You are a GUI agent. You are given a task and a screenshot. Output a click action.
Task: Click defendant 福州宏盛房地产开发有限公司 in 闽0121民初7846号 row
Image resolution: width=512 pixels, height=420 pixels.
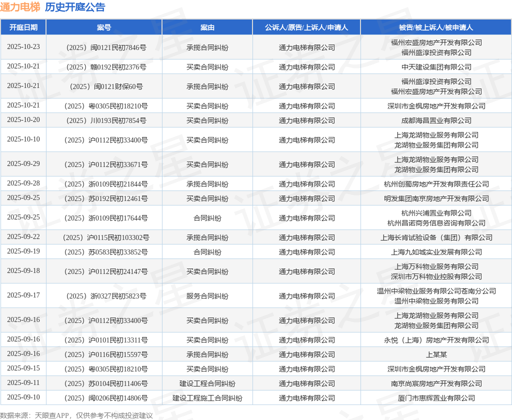[436, 42]
